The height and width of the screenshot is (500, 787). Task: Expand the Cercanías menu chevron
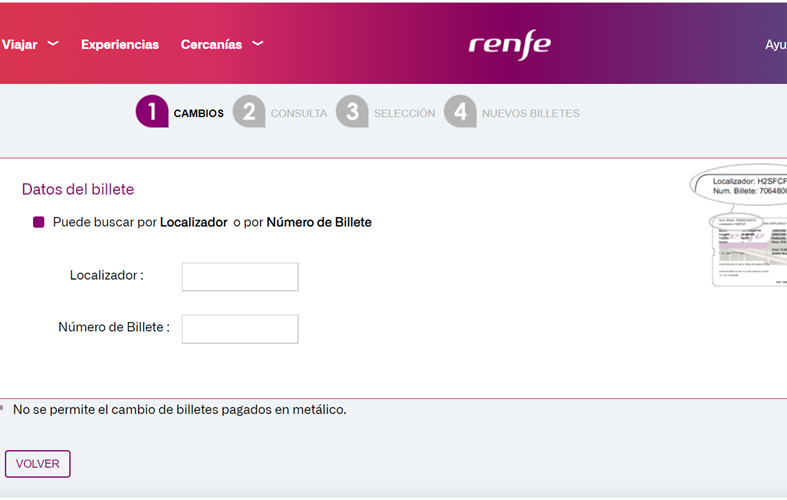258,44
